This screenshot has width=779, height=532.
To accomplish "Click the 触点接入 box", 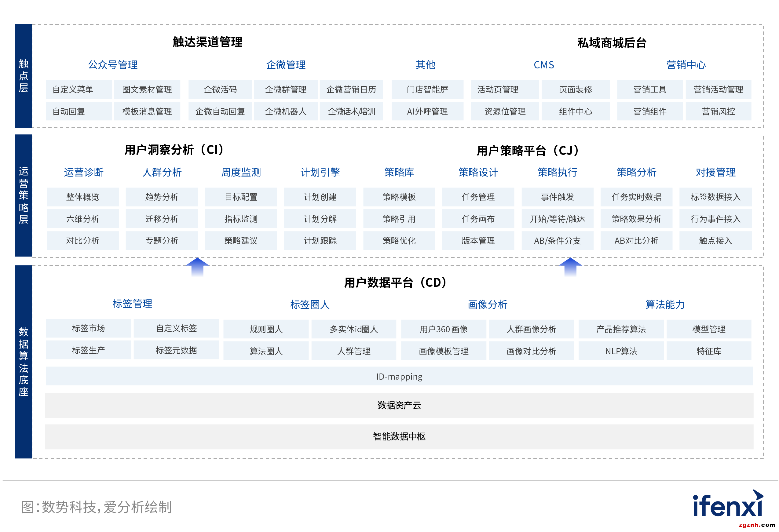I will tap(715, 241).
